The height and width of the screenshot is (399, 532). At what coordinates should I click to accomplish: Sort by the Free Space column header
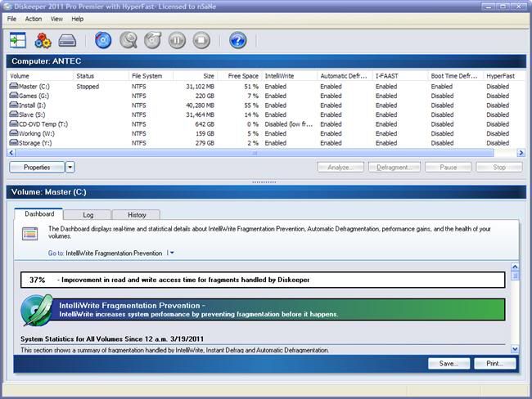[x=240, y=76]
